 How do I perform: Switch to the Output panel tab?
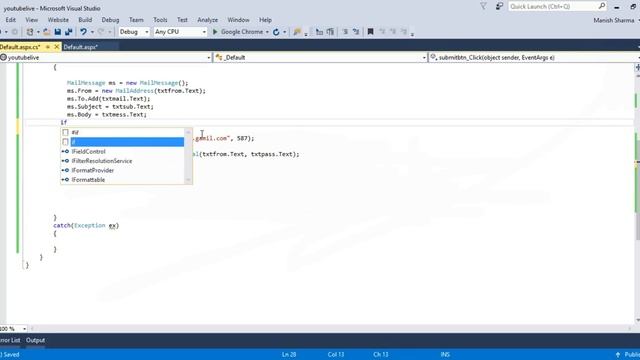tap(36, 340)
